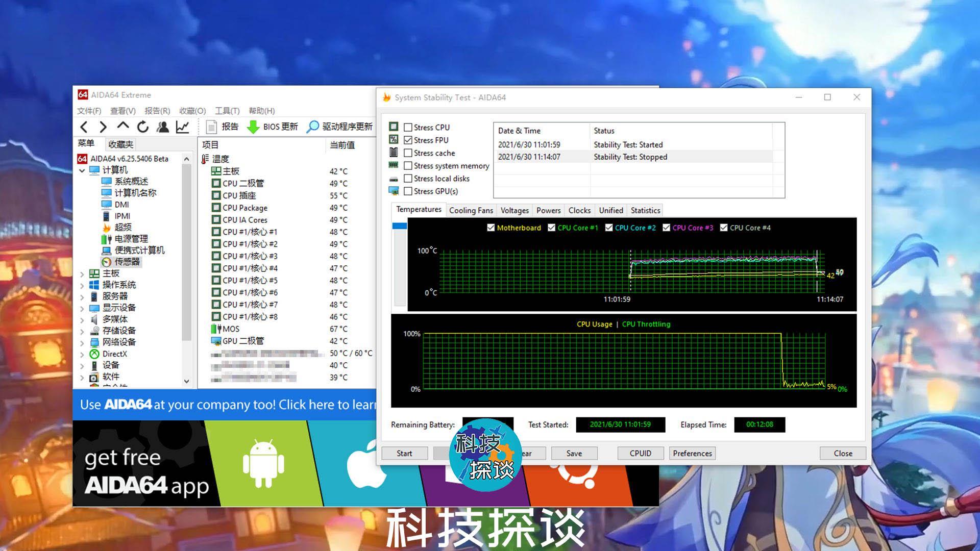Uncheck the Stress FPU checkbox
The height and width of the screenshot is (551, 980).
[408, 140]
